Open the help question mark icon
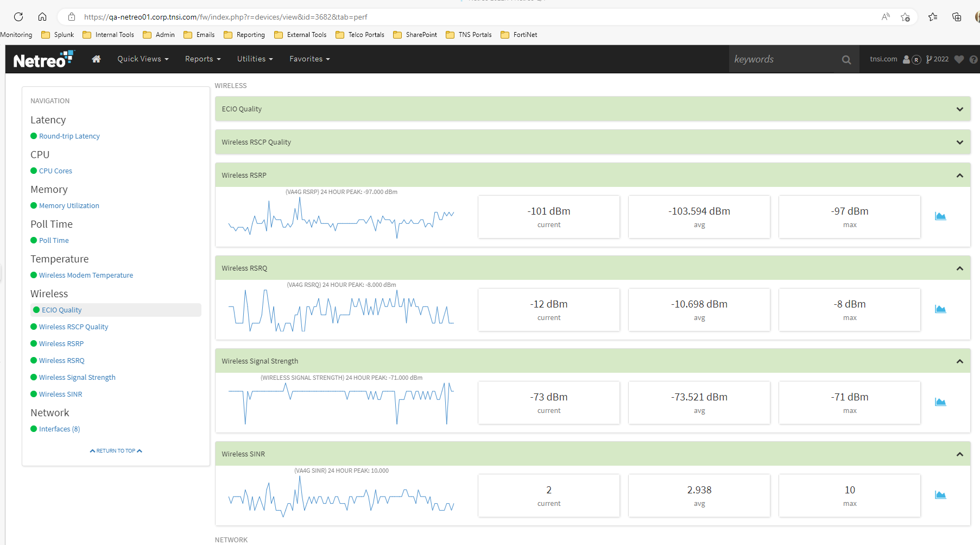The height and width of the screenshot is (545, 980). tap(973, 59)
